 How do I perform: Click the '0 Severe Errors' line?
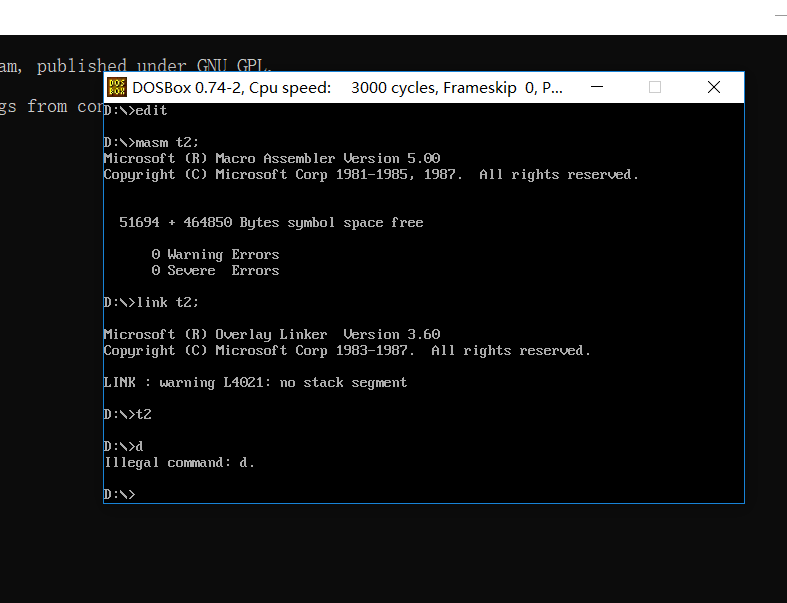[x=215, y=271]
